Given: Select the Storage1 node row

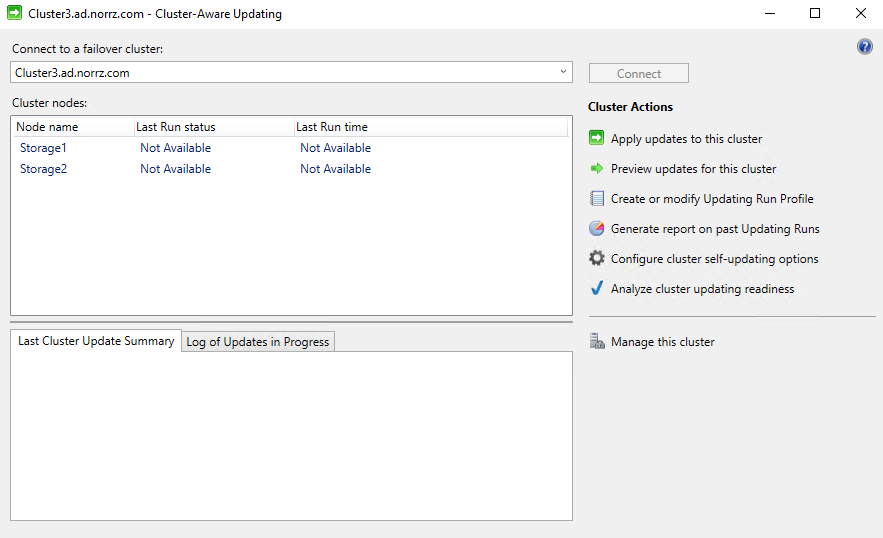Looking at the screenshot, I should 43,148.
